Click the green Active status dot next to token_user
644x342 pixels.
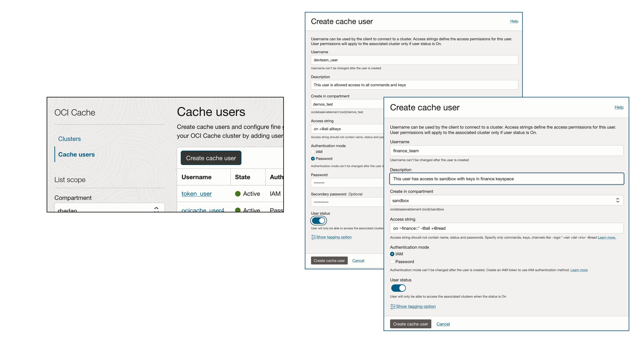point(239,193)
